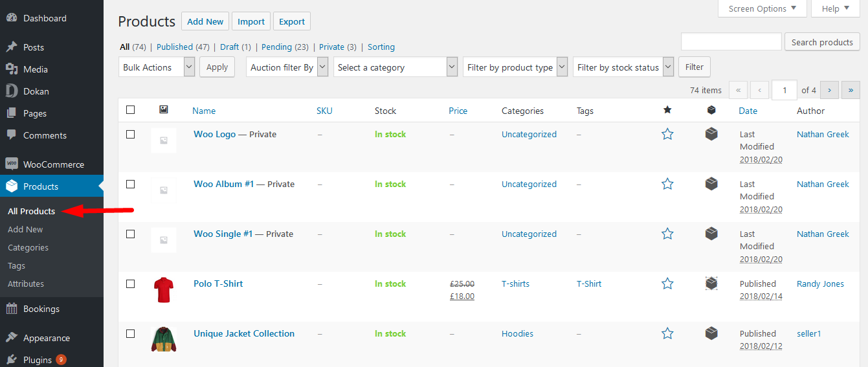Show only Draft products

(x=229, y=47)
